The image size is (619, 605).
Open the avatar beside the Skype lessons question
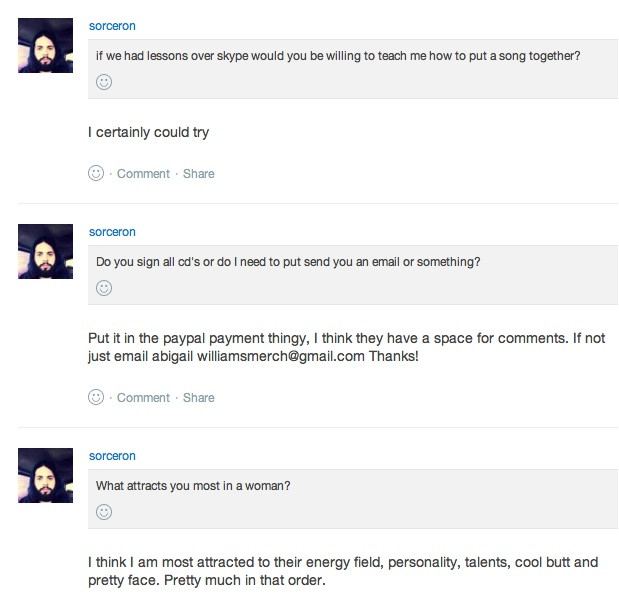(45, 45)
